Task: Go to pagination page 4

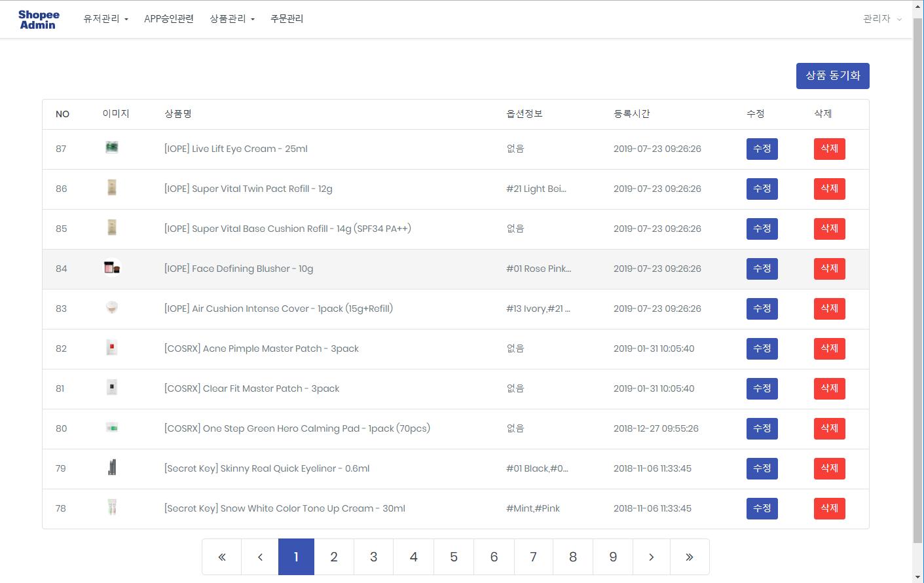Action: click(x=414, y=557)
